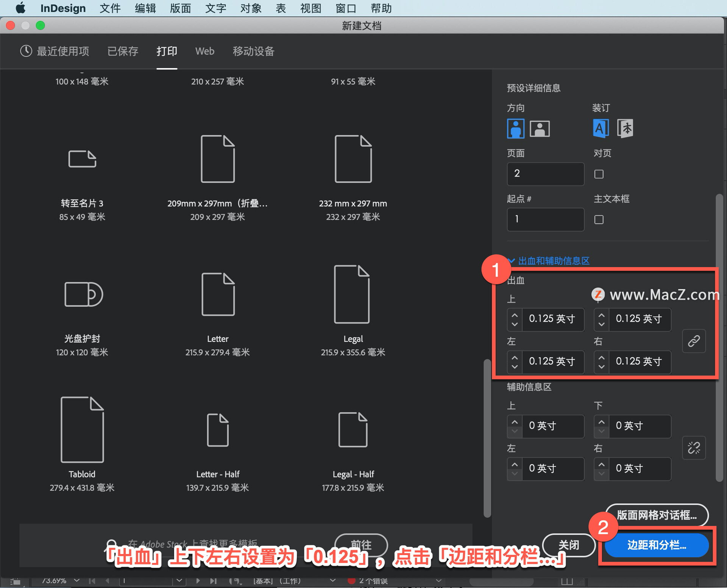Image resolution: width=727 pixels, height=588 pixels.
Task: Open the 文件 menu
Action: click(110, 8)
